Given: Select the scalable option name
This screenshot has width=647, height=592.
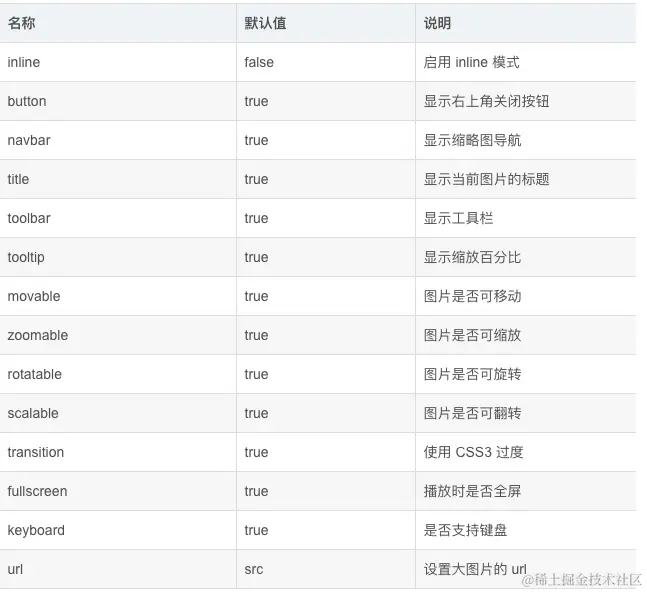Looking at the screenshot, I should 33,413.
